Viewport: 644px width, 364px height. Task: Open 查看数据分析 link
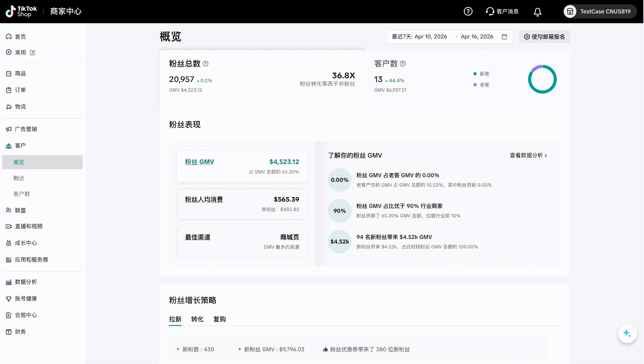click(x=528, y=155)
